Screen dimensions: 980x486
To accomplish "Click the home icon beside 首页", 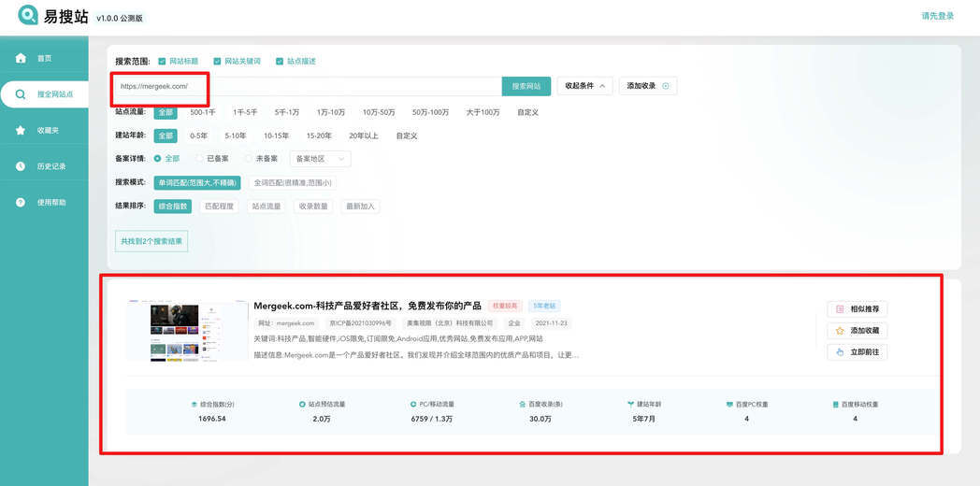I will 21,58.
